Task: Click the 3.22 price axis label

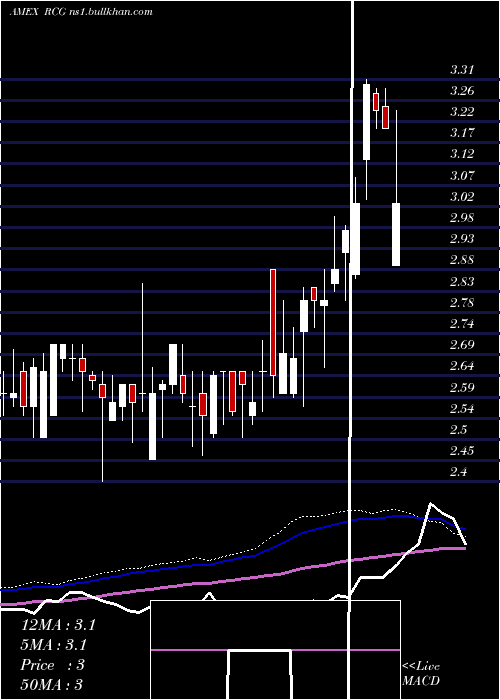Action: point(462,112)
